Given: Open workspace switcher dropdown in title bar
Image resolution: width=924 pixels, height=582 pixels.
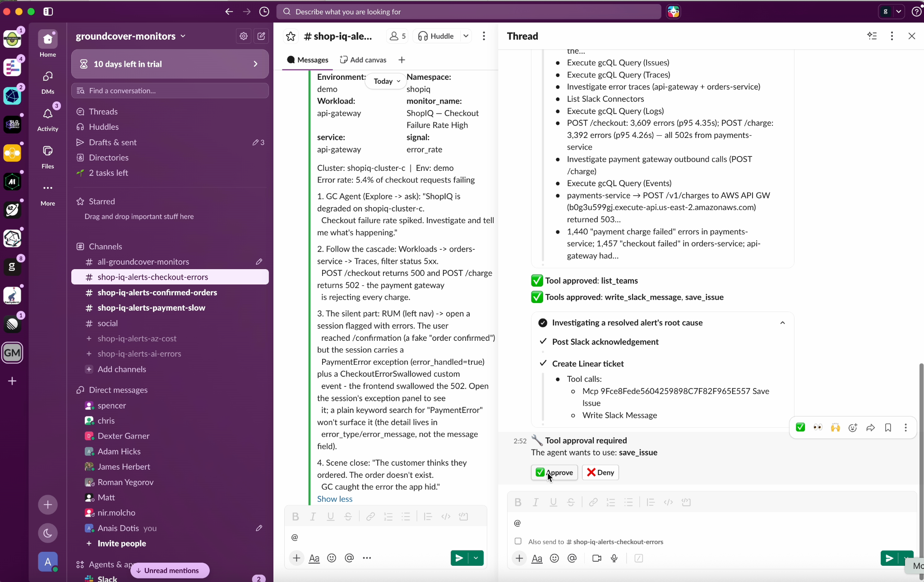Looking at the screenshot, I should pyautogui.click(x=898, y=12).
